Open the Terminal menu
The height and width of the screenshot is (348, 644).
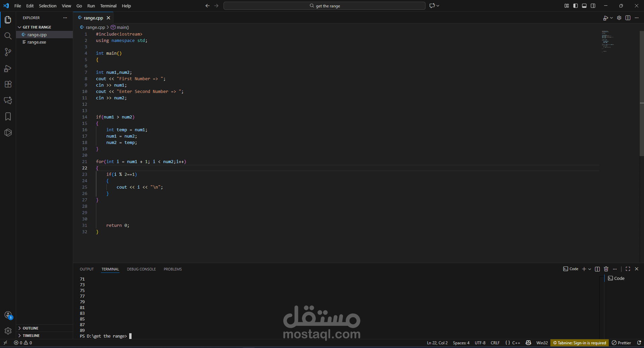pos(108,6)
